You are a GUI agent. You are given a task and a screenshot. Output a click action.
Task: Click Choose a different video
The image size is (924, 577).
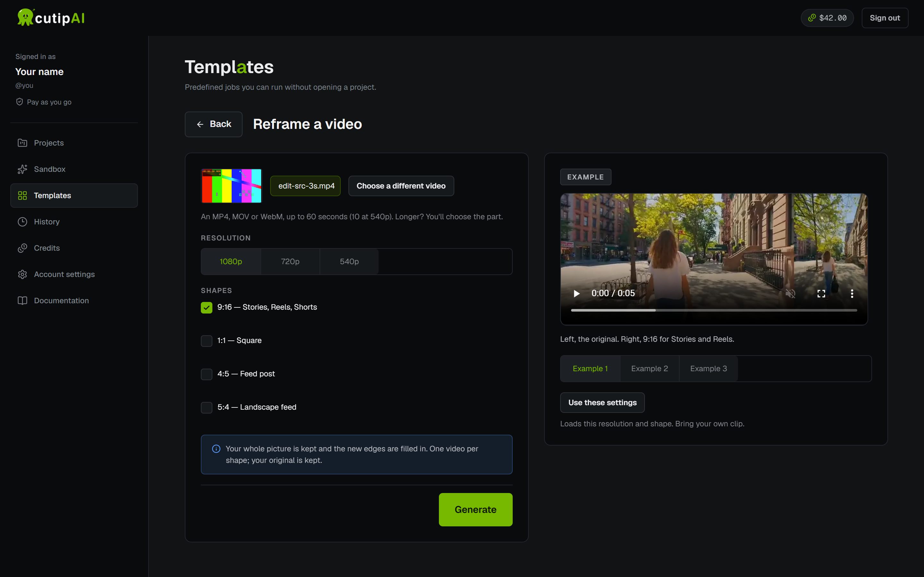coord(401,186)
